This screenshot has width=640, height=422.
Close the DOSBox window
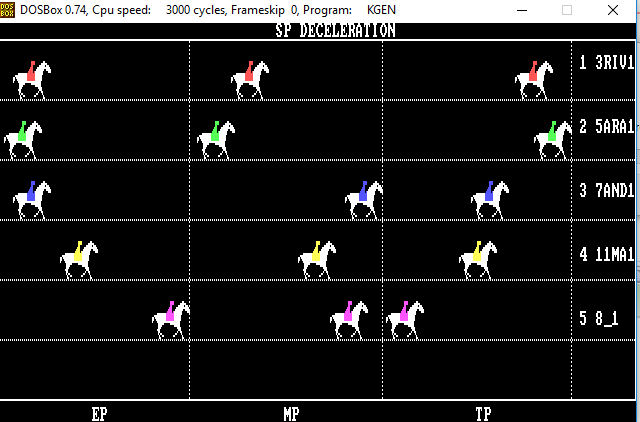point(613,10)
